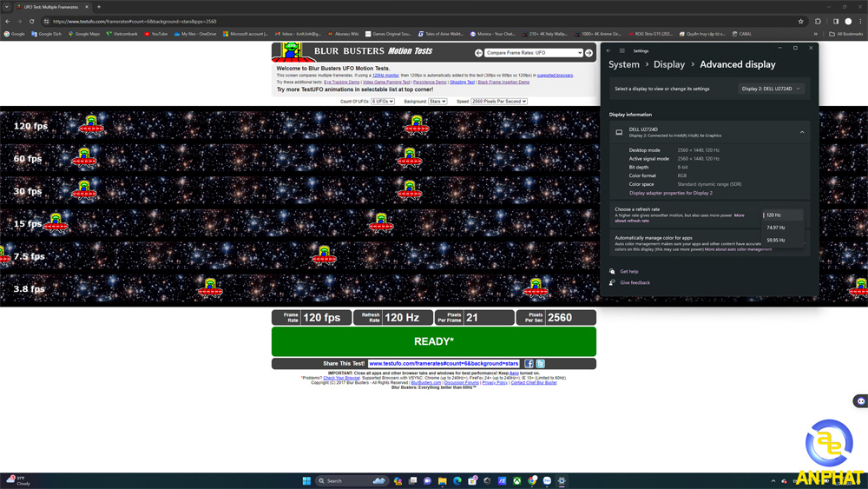
Task: Open Chrome profile avatar
Action: pos(848,21)
